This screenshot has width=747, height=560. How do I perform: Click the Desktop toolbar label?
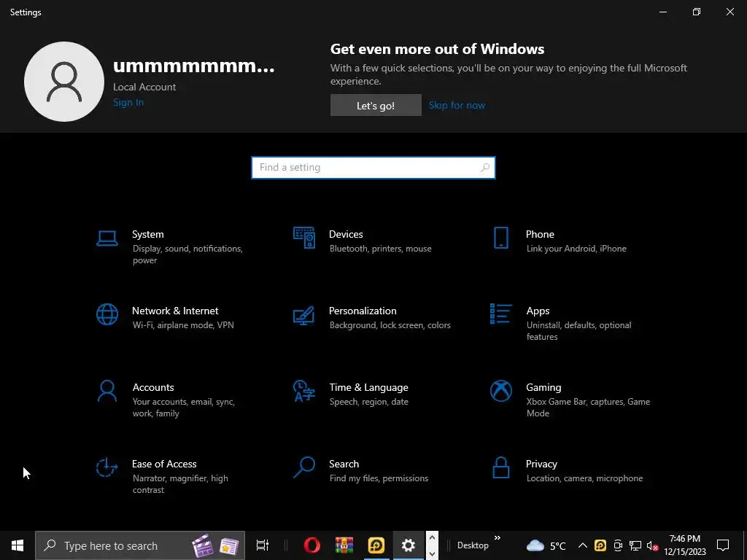click(x=473, y=545)
